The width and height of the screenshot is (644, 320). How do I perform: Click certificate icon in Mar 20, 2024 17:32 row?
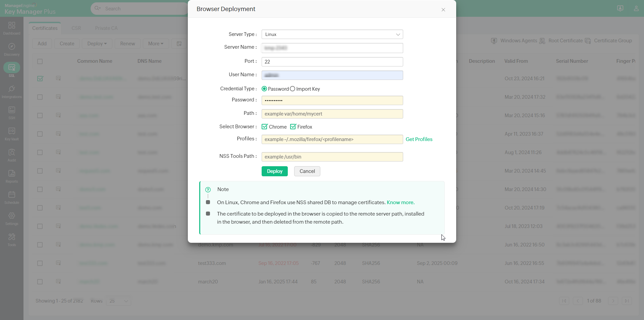58,97
